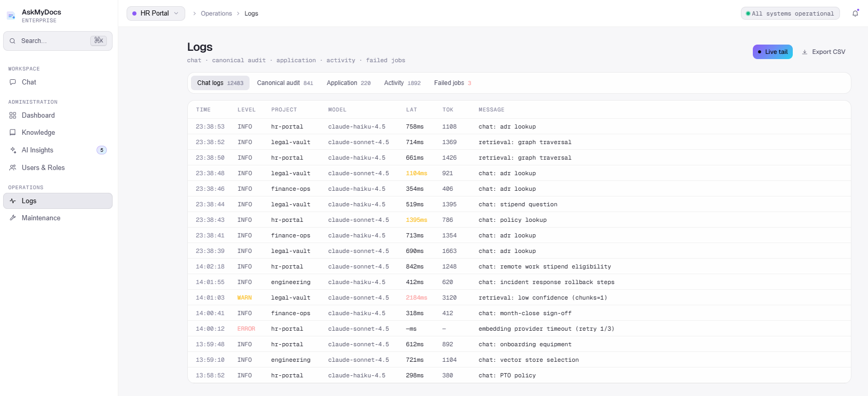Screen dimensions: 868x396
Task: Click message 'chat: incident response rollback steps'
Action: pyautogui.click(x=546, y=282)
